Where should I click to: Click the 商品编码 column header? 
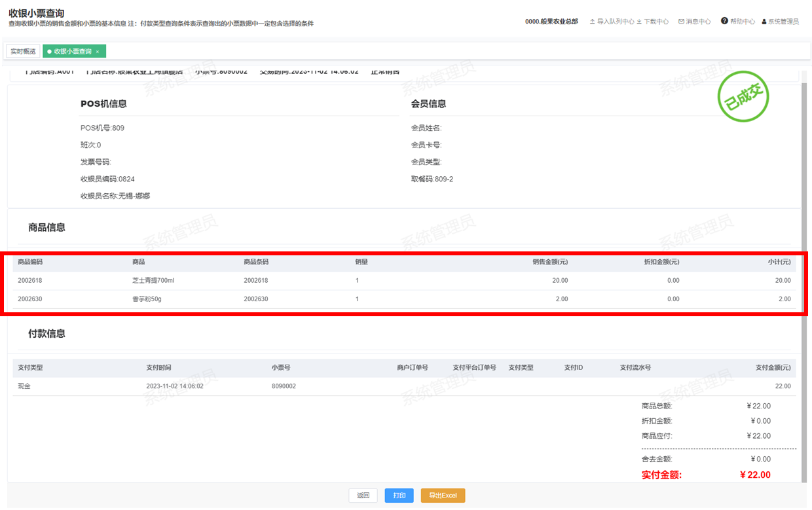30,262
